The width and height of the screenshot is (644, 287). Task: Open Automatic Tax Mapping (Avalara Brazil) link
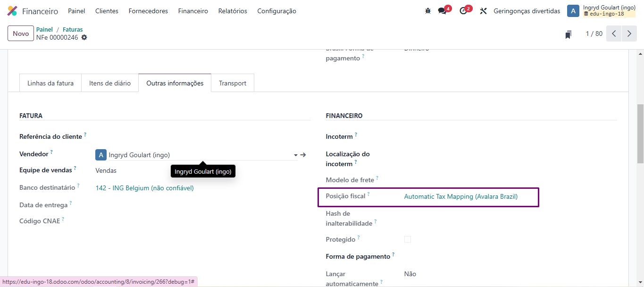461,196
